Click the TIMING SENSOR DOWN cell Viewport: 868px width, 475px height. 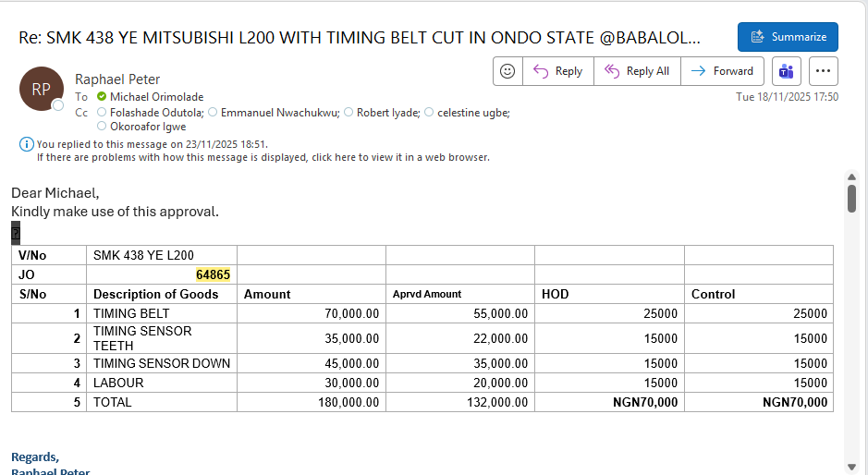[x=162, y=363]
